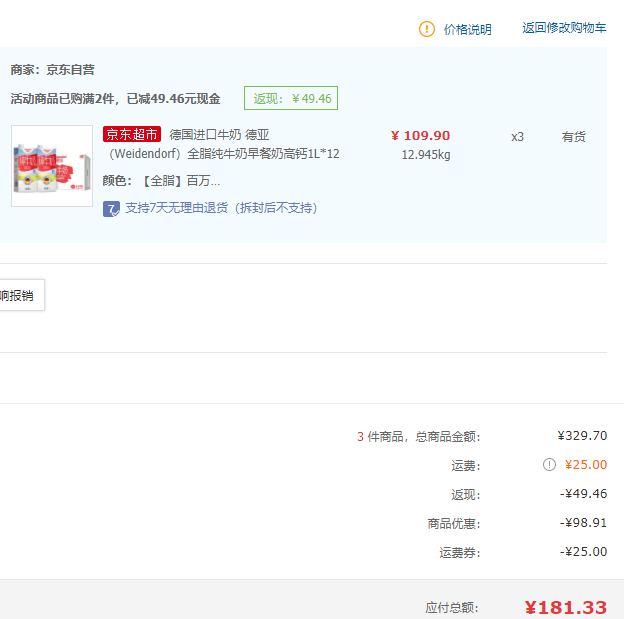Image resolution: width=624 pixels, height=619 pixels.
Task: Open product title 德国进口牛奶 德亚
Action: (x=219, y=135)
